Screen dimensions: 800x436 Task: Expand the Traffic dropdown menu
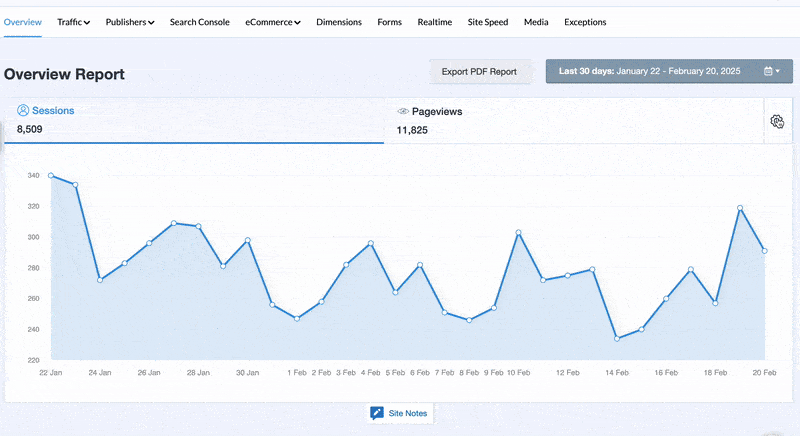[x=73, y=22]
